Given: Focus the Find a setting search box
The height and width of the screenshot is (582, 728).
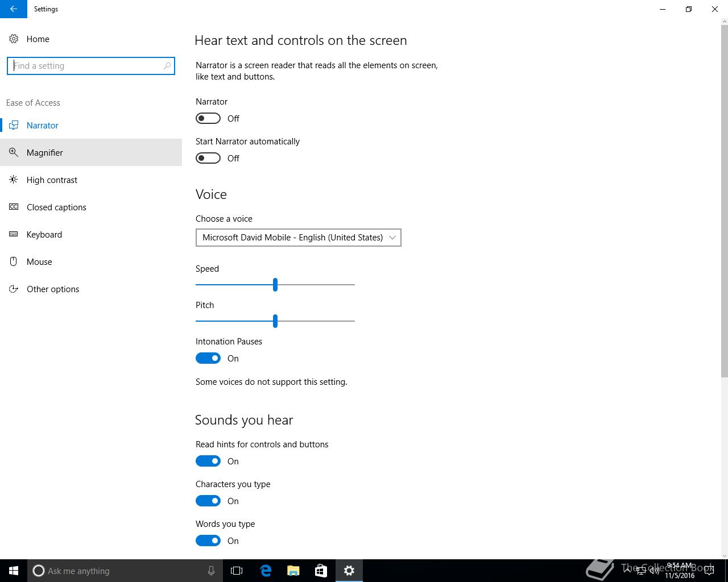Looking at the screenshot, I should 91,66.
